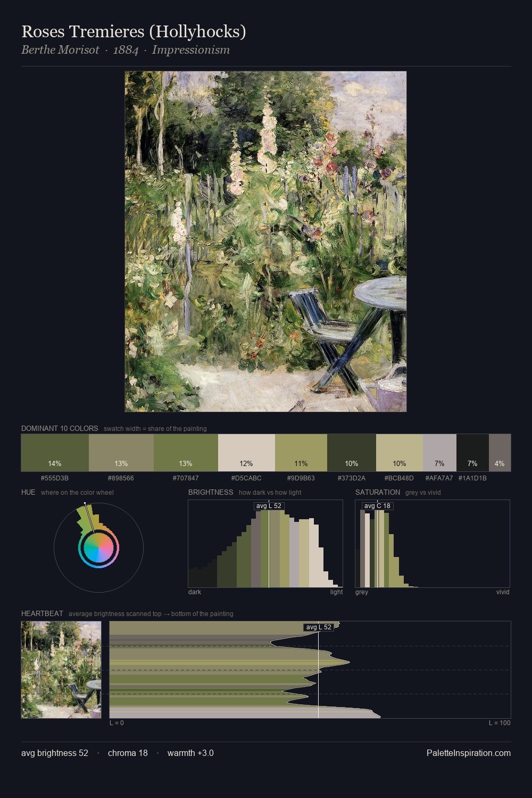Click the main Hollyhocks painting image
The height and width of the screenshot is (798, 532).
pyautogui.click(x=265, y=242)
